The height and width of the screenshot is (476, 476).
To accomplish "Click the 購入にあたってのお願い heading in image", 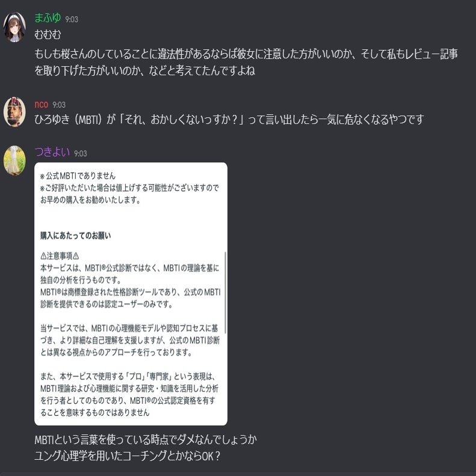I will tap(76, 235).
